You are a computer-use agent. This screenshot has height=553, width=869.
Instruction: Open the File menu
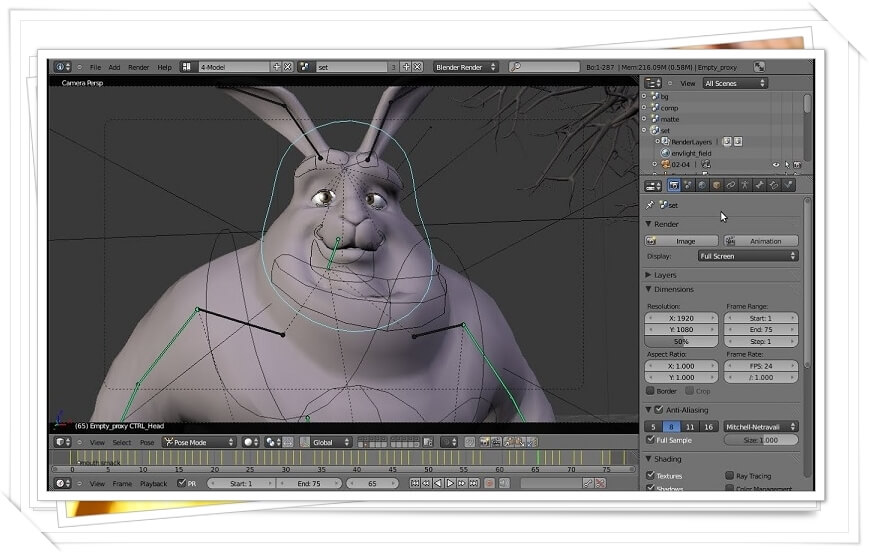(x=95, y=67)
